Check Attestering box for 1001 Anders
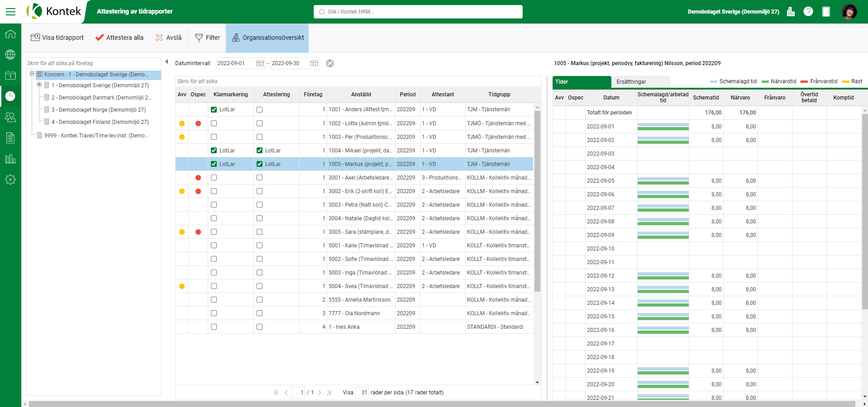 [x=260, y=109]
